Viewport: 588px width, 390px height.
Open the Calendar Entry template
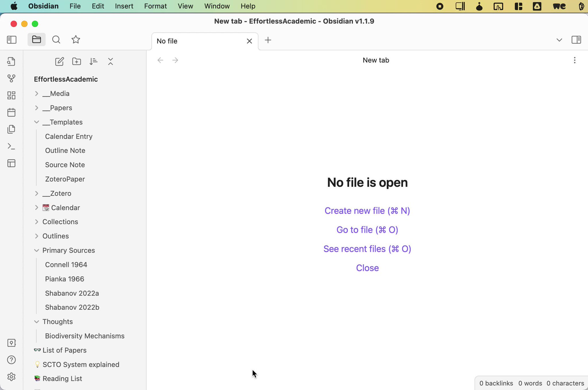click(69, 136)
